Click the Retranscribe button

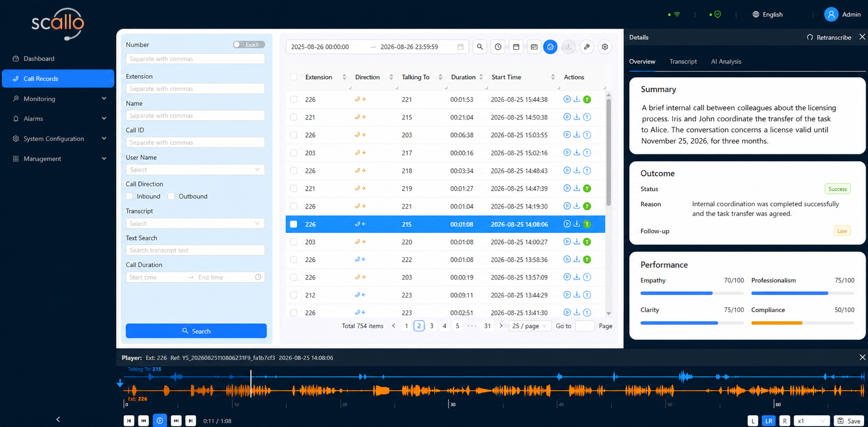(829, 37)
